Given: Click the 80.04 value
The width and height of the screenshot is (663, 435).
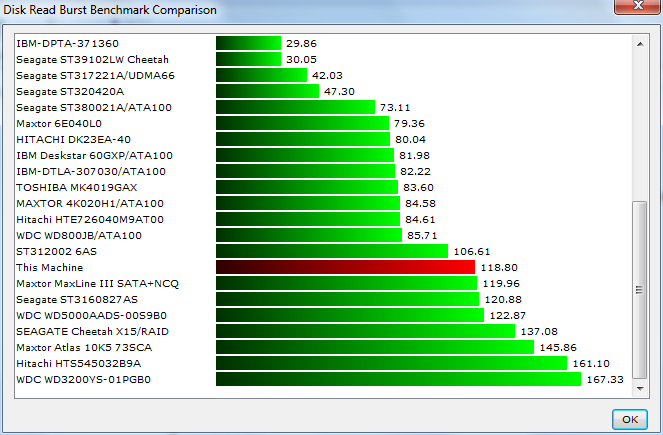Looking at the screenshot, I should [x=410, y=140].
